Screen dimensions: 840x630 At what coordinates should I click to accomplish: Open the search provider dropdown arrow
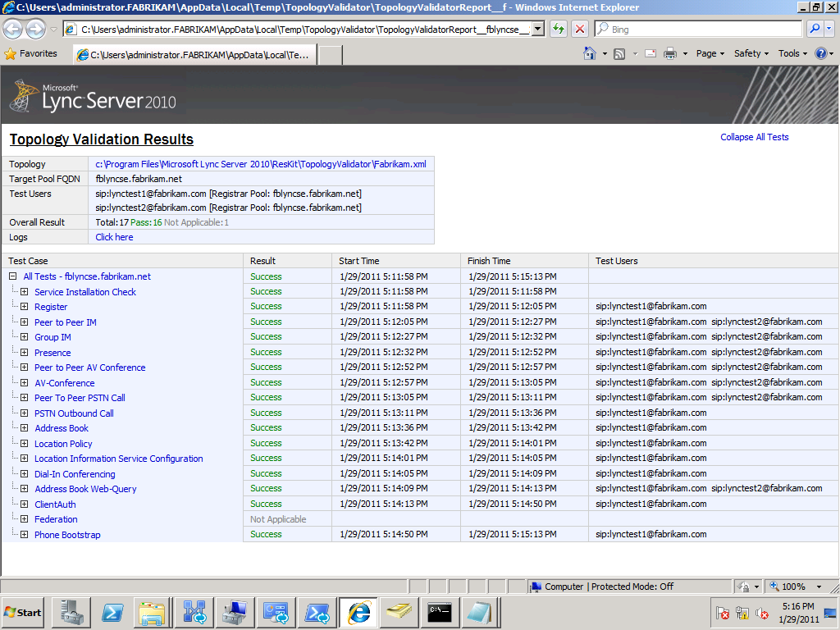(x=830, y=29)
